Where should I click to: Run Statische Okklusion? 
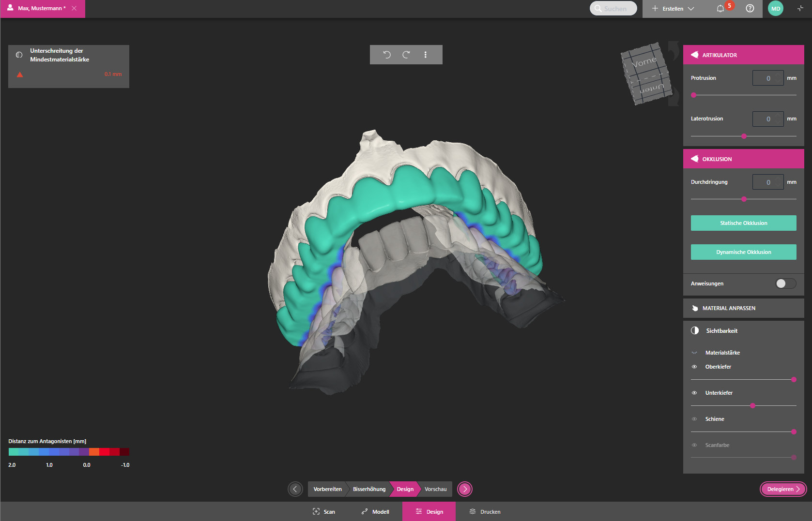(x=743, y=223)
